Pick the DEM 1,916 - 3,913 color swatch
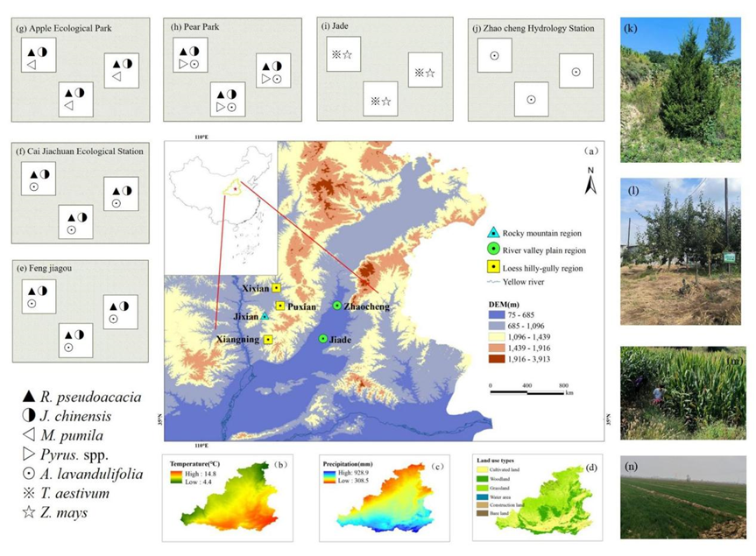Viewport: 756px width, 556px height. click(495, 360)
